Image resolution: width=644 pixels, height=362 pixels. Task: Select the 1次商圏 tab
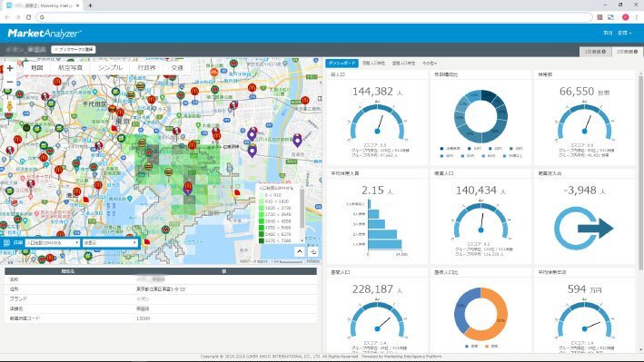(x=595, y=52)
